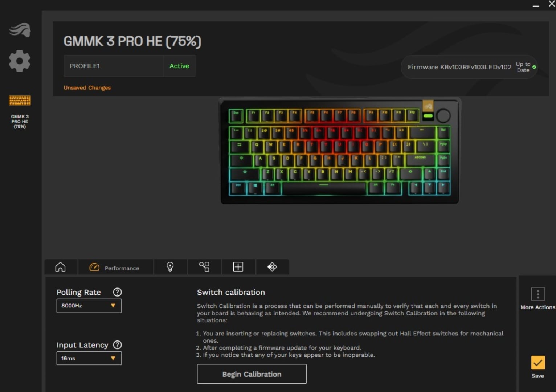Click the Active profile status label
Image resolution: width=556 pixels, height=392 pixels.
(x=179, y=66)
